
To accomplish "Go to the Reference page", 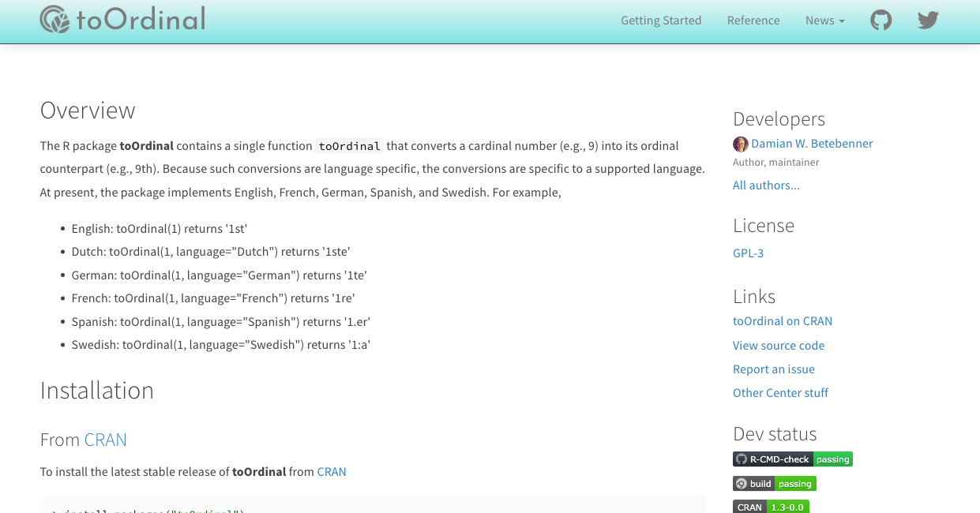I will click(x=753, y=21).
